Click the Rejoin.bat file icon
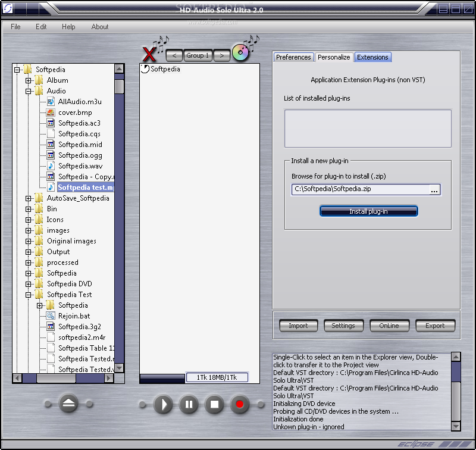 (51, 316)
